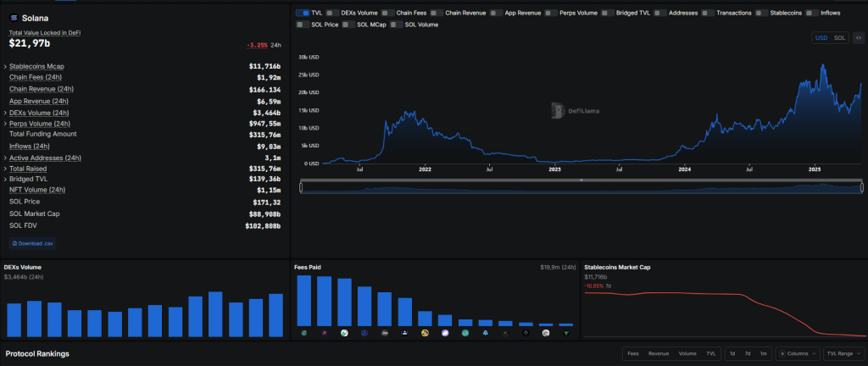Click the green triangle icon under Fees Paid
The width and height of the screenshot is (868, 366).
coord(565,333)
